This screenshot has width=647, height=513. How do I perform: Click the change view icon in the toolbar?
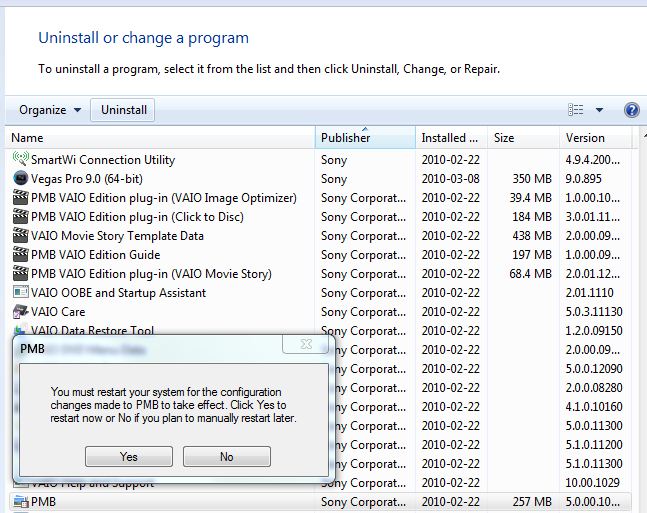point(576,110)
